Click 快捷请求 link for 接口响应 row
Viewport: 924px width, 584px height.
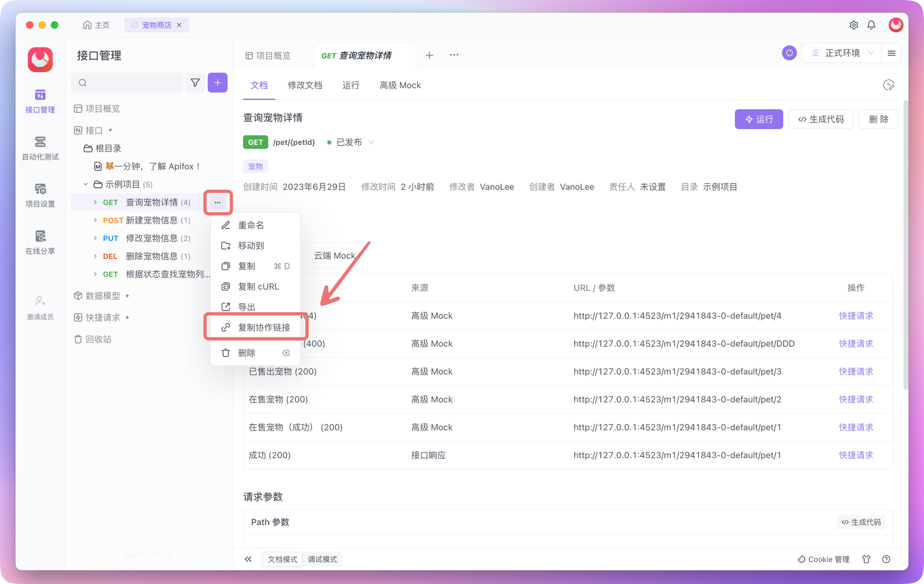point(856,455)
